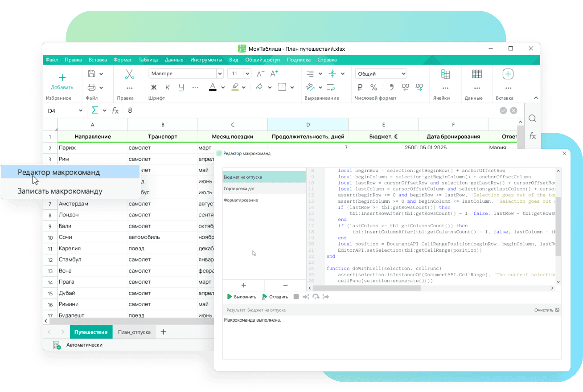Viewport: 583px width, 392px height.
Task: Apply underline with the Ч button
Action: (181, 87)
